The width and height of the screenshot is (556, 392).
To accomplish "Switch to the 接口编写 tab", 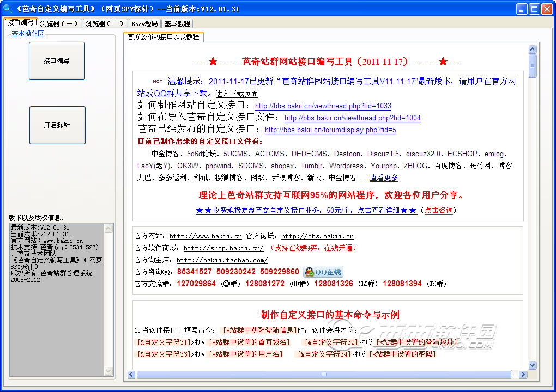I will (20, 23).
